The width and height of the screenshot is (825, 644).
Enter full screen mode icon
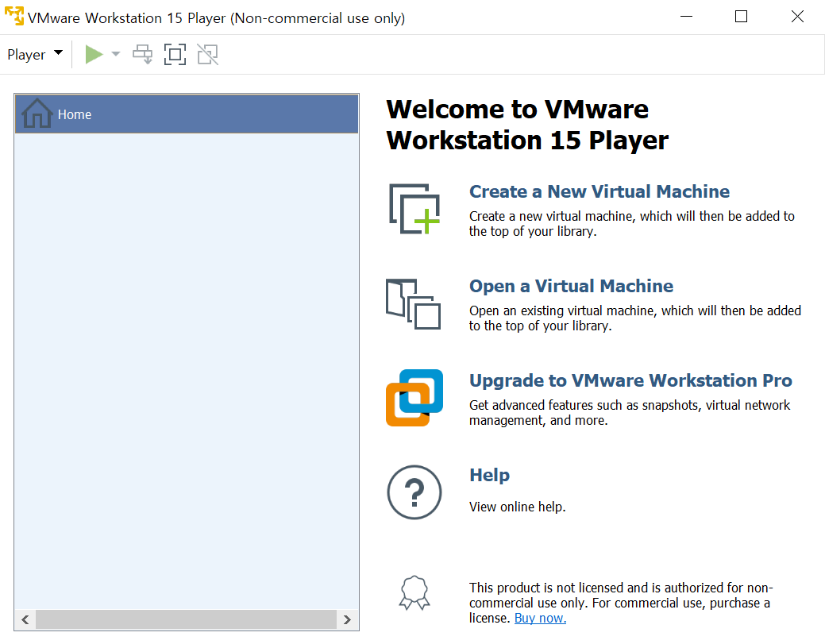point(175,54)
